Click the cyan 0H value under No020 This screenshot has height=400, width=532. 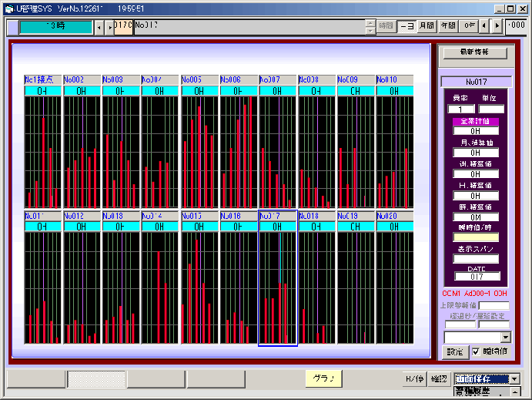coord(395,227)
